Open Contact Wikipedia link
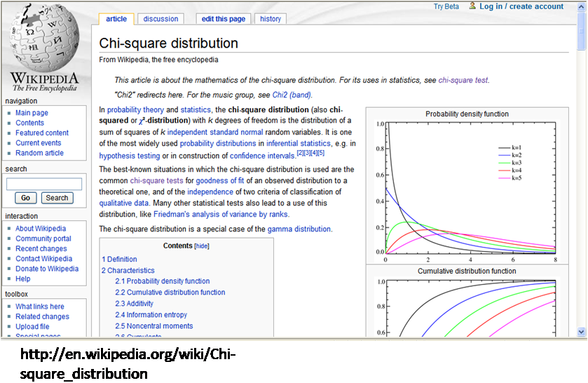588x383 pixels. coord(44,259)
